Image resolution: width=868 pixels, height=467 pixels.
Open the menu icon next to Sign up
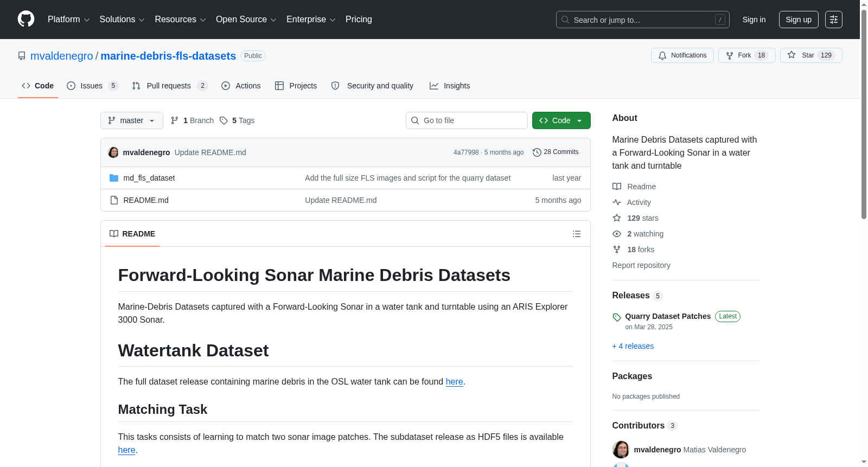click(x=834, y=20)
